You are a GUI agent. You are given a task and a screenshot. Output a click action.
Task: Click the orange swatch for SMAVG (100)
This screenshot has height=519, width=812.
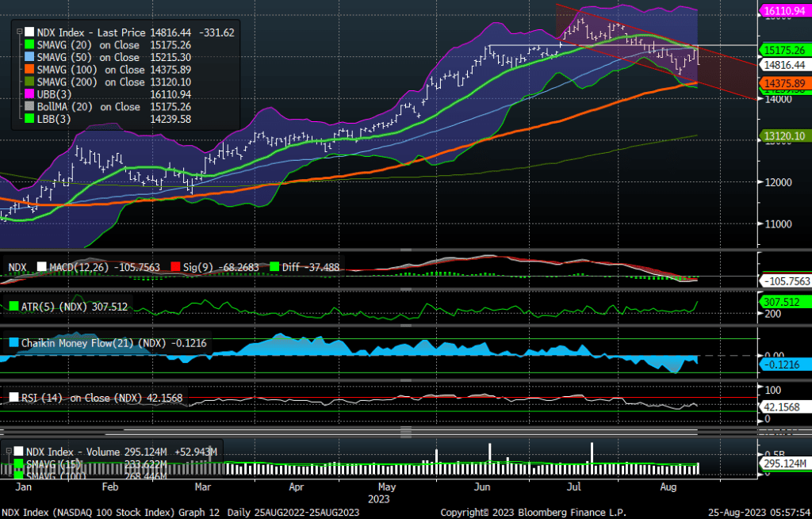[29, 70]
